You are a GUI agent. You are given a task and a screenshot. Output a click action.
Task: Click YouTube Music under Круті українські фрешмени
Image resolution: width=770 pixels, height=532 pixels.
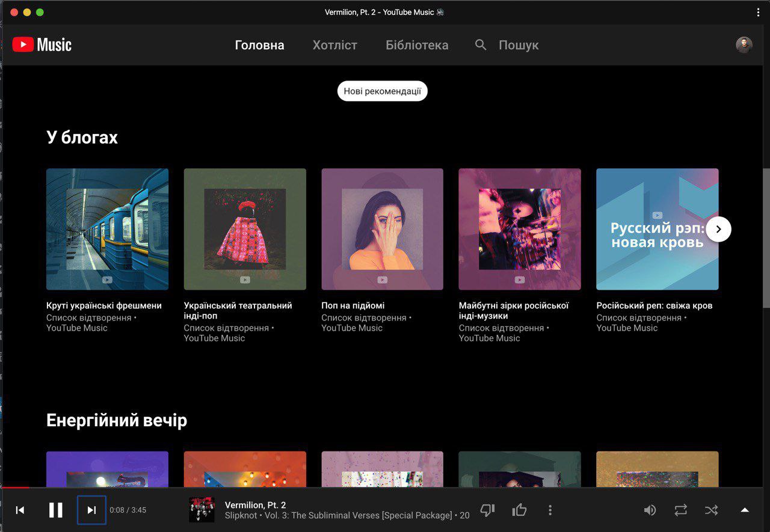(77, 328)
